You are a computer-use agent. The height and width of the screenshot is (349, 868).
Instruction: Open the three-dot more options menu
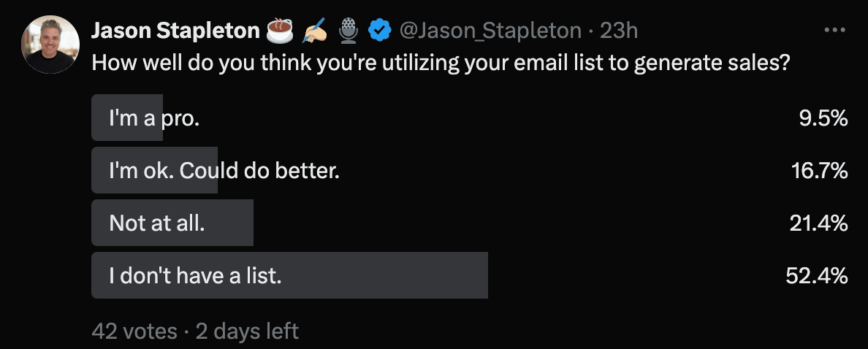tap(835, 31)
